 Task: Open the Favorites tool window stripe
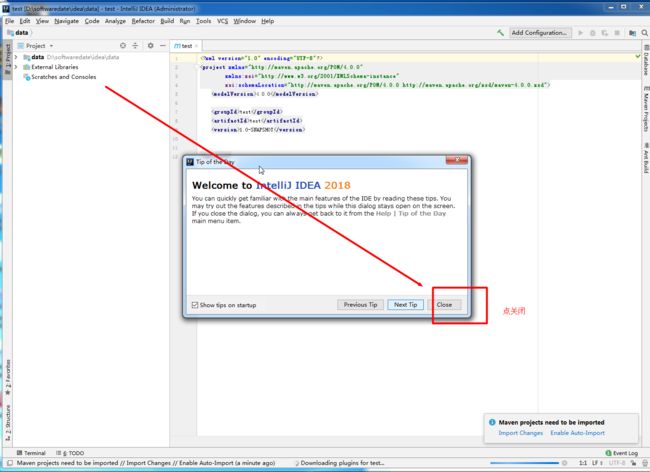8,377
